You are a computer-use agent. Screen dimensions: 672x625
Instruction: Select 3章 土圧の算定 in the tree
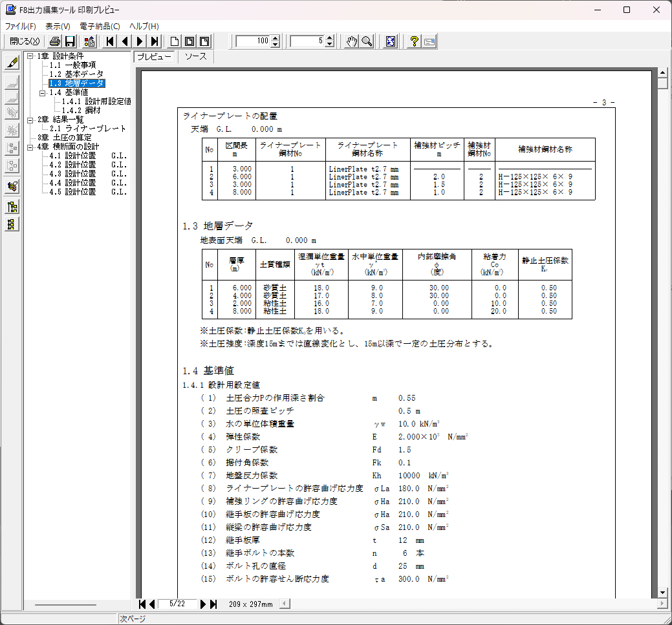coord(64,138)
